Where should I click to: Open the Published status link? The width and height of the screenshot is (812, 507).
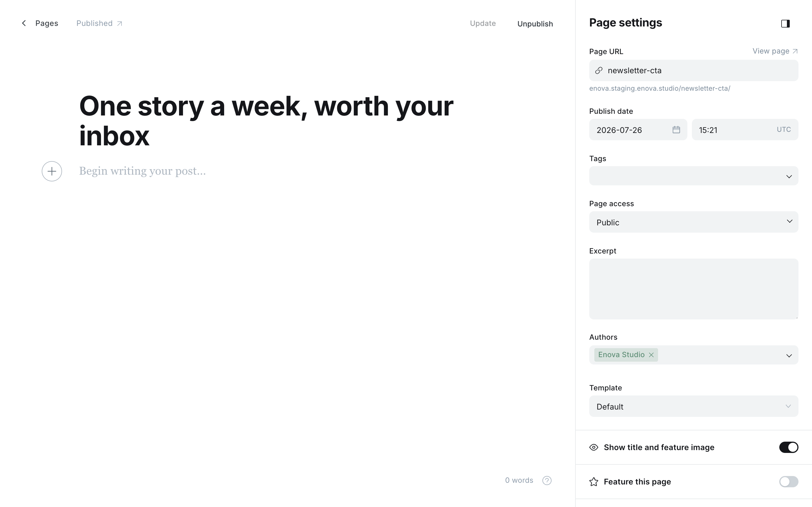click(x=99, y=23)
